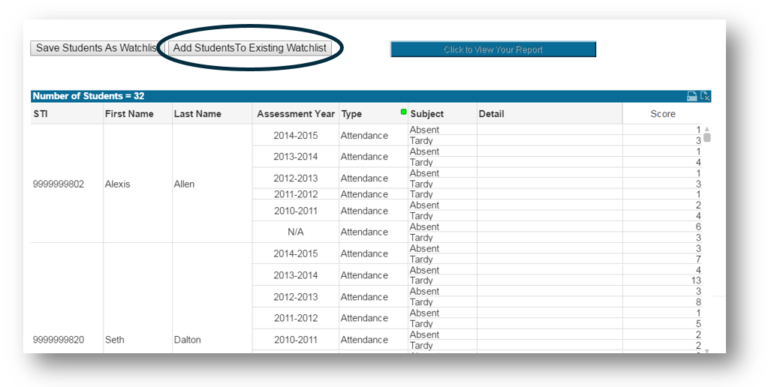Select the score cell showing 13
The height and width of the screenshot is (387, 768).
(x=662, y=280)
